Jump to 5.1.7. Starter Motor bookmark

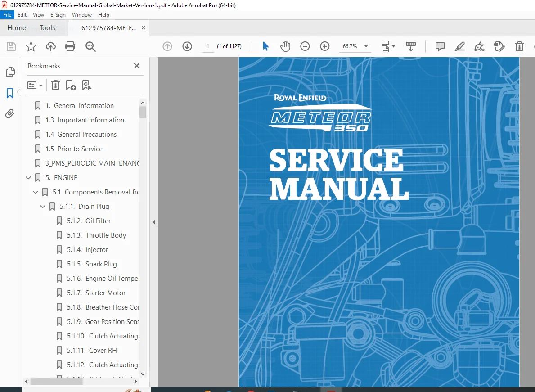tap(96, 293)
